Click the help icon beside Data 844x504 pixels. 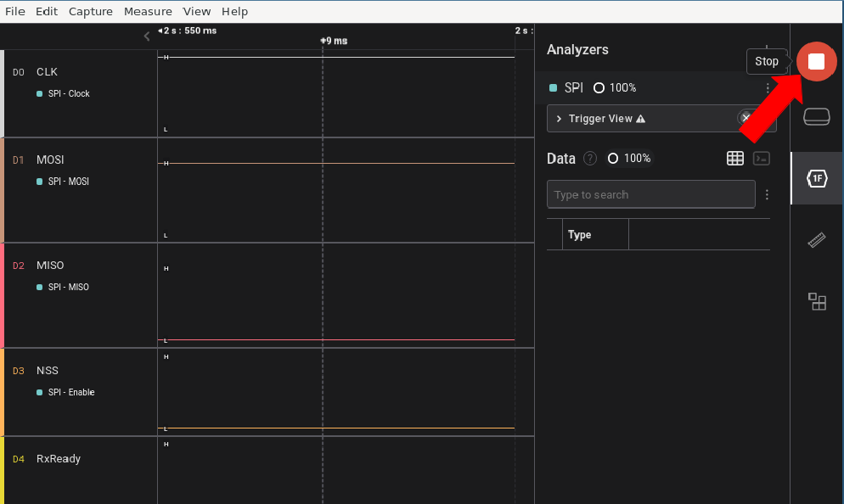coord(590,159)
